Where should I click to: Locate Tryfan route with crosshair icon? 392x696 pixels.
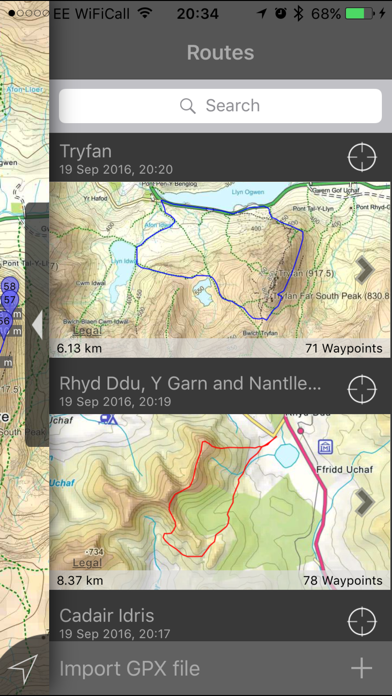coord(362,157)
